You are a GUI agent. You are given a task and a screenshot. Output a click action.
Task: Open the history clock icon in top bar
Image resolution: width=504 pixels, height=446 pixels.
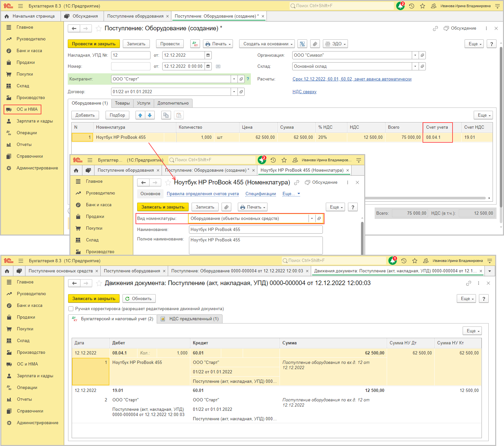click(411, 6)
